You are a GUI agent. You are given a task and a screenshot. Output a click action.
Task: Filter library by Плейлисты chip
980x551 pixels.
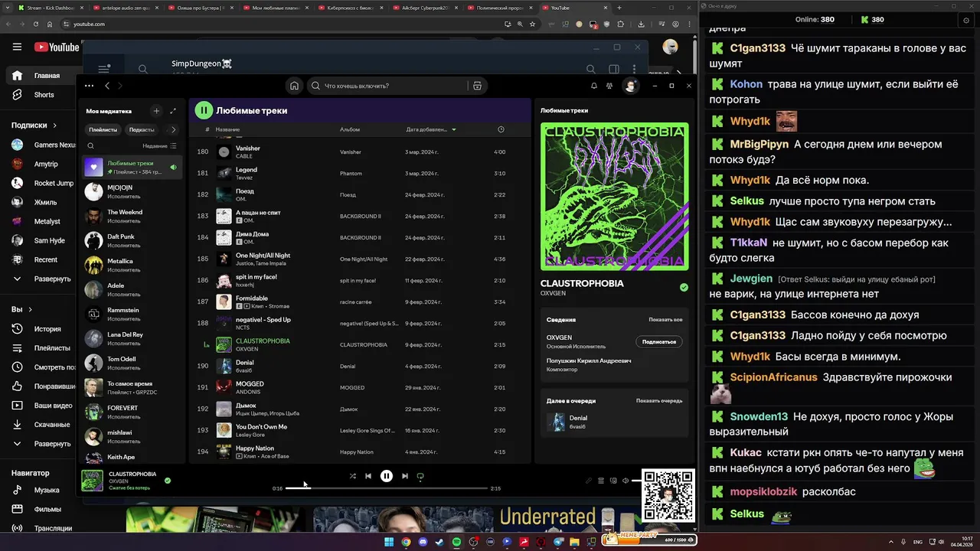(x=103, y=129)
